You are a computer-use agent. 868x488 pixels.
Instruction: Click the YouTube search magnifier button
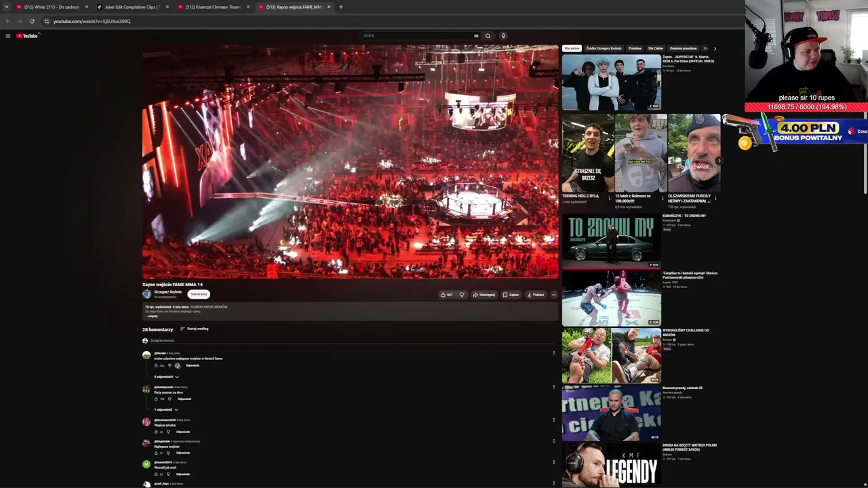(x=488, y=36)
